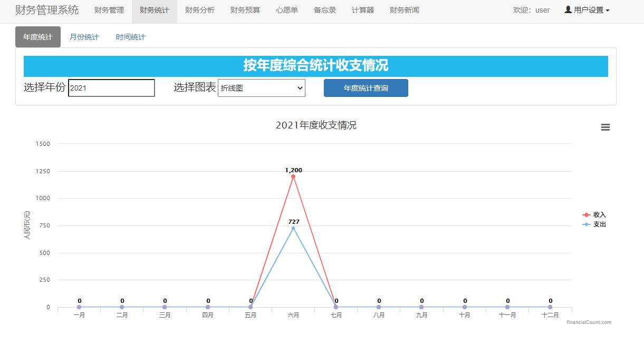Open the 折线图 chart type selector
The image size is (644, 355).
(261, 88)
